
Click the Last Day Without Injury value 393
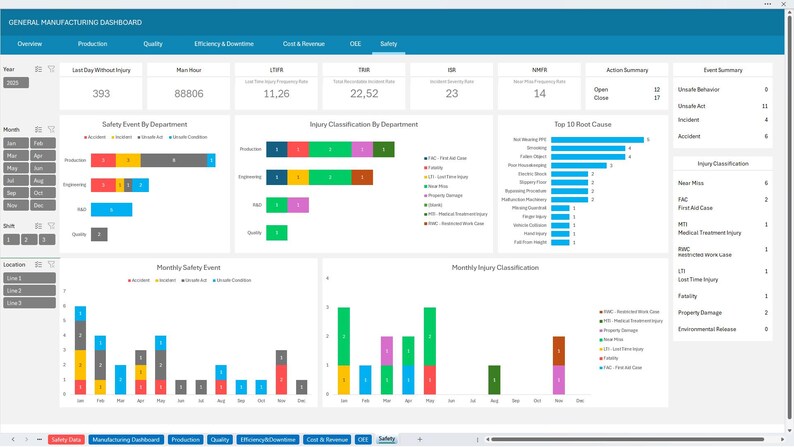click(101, 94)
